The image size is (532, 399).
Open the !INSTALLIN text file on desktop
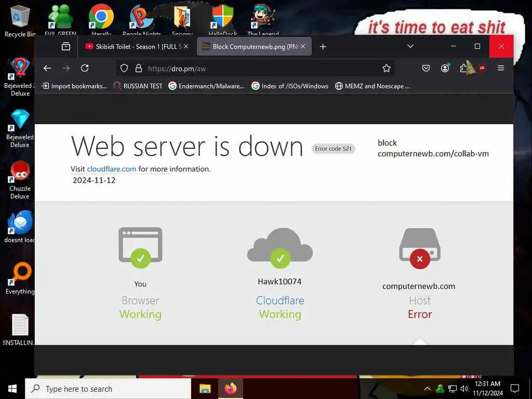click(x=20, y=330)
